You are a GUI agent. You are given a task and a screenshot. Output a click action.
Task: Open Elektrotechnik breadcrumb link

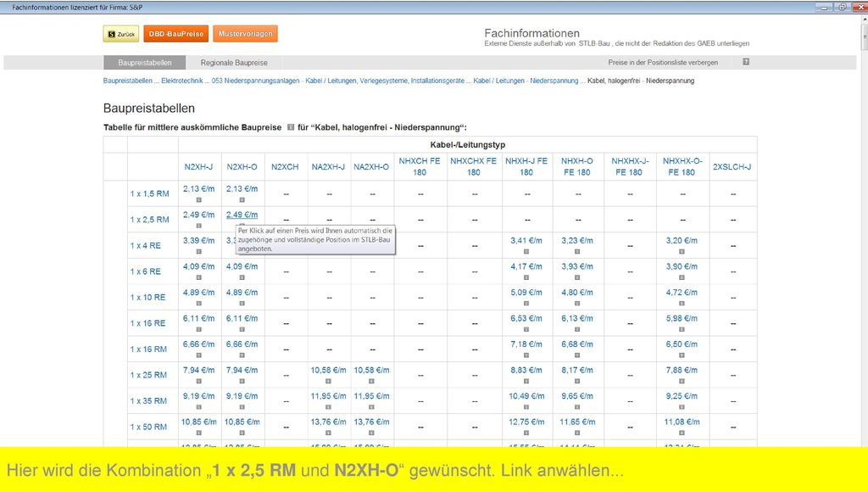181,81
